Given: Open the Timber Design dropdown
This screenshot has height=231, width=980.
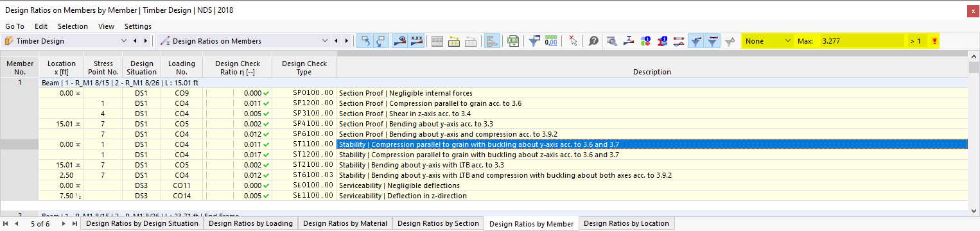Looking at the screenshot, I should pyautogui.click(x=124, y=41).
